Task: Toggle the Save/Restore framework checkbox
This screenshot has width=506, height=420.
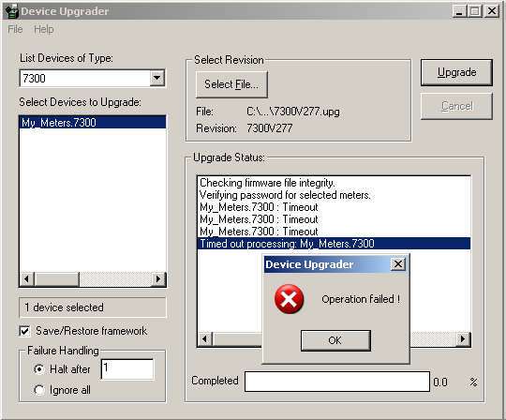Action: pos(25,331)
